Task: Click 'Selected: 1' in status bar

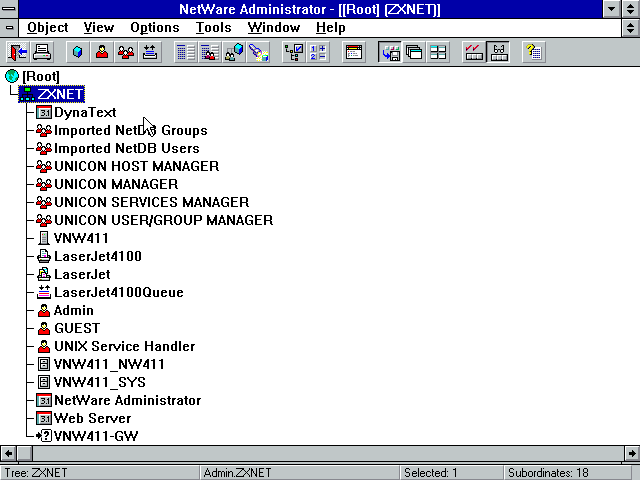Action: [431, 473]
